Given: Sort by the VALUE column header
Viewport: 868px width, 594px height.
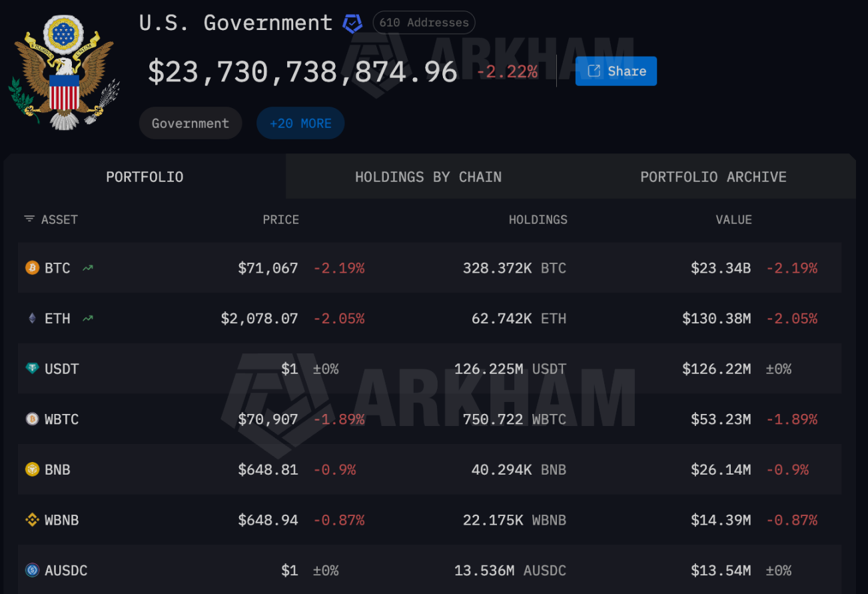Looking at the screenshot, I should (x=733, y=220).
